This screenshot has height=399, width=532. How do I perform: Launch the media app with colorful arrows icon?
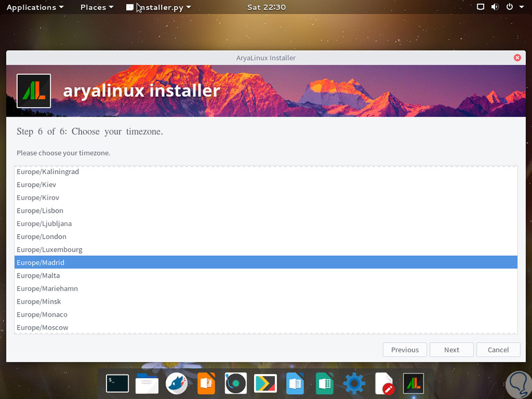[x=265, y=383]
